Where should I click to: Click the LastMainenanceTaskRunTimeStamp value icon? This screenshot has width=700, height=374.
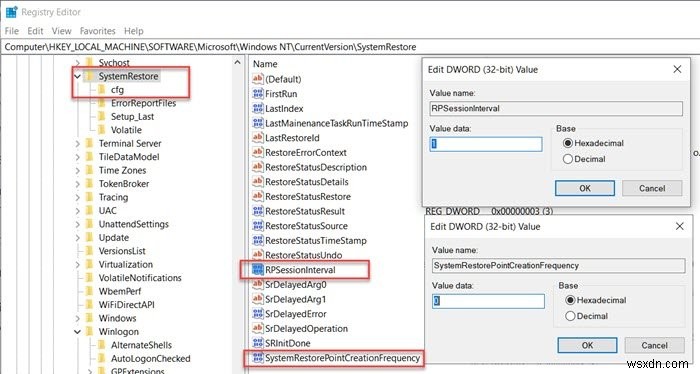pos(258,123)
